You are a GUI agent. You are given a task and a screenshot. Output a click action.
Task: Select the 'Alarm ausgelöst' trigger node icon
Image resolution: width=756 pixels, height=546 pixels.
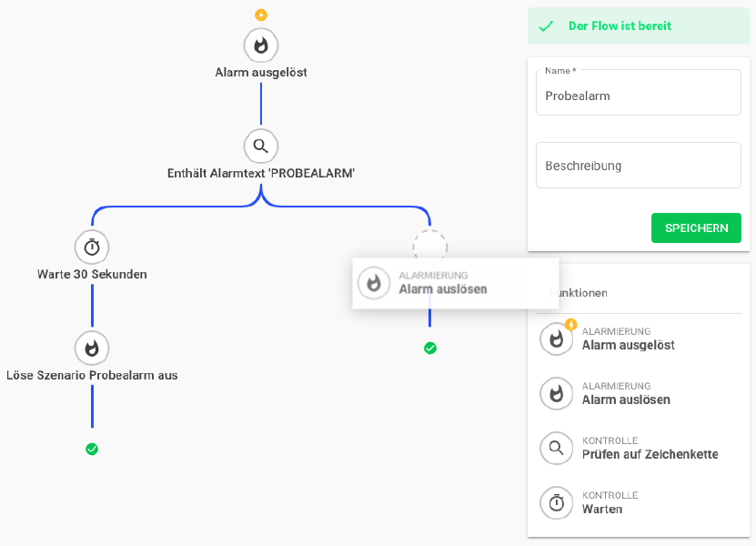[261, 45]
